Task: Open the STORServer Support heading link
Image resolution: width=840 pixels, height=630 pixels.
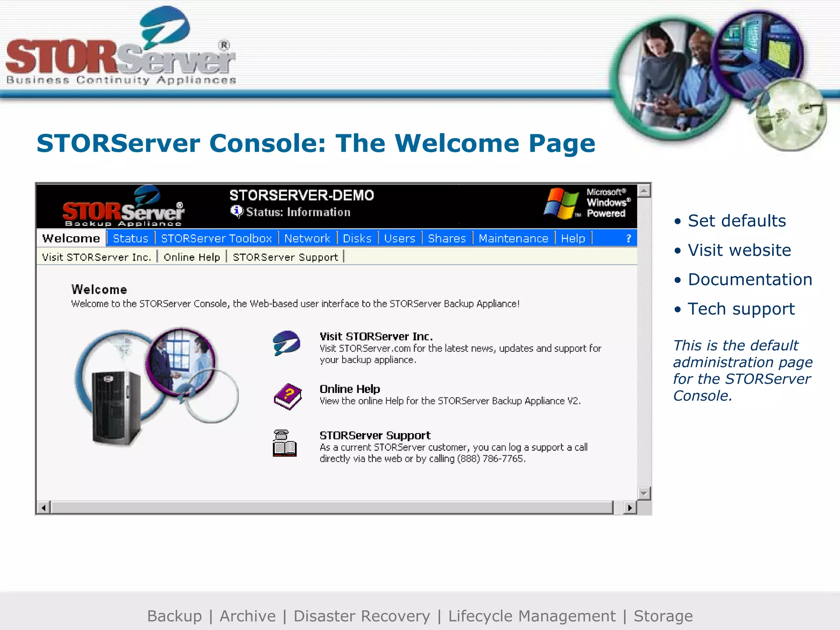Action: [375, 435]
